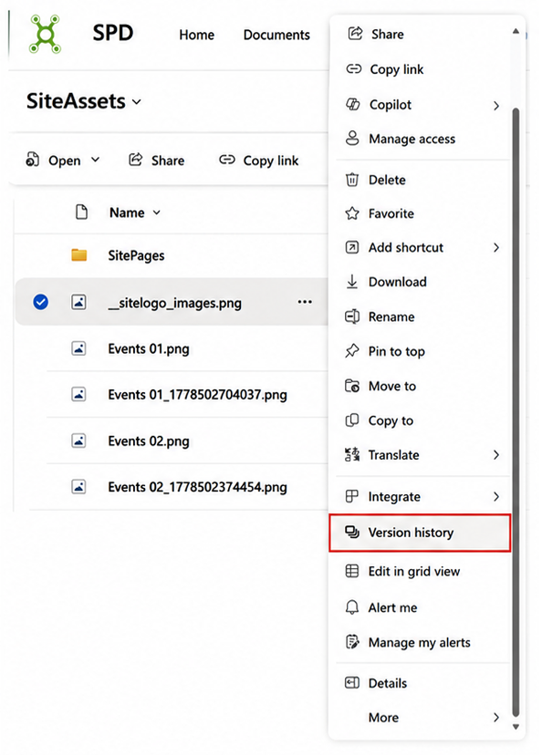Expand the Open dropdown arrow

tap(96, 160)
